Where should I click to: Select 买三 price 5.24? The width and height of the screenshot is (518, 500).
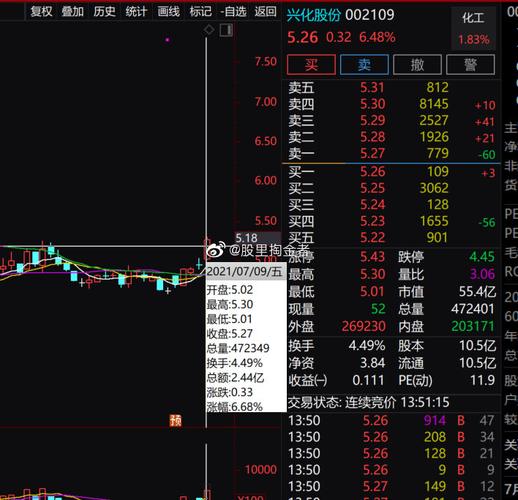coord(372,205)
